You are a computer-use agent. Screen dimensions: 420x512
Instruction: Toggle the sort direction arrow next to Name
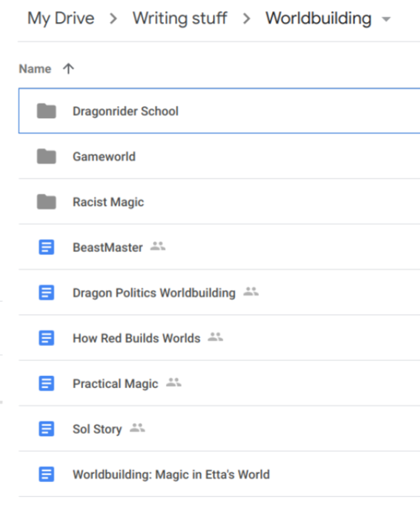[x=68, y=68]
